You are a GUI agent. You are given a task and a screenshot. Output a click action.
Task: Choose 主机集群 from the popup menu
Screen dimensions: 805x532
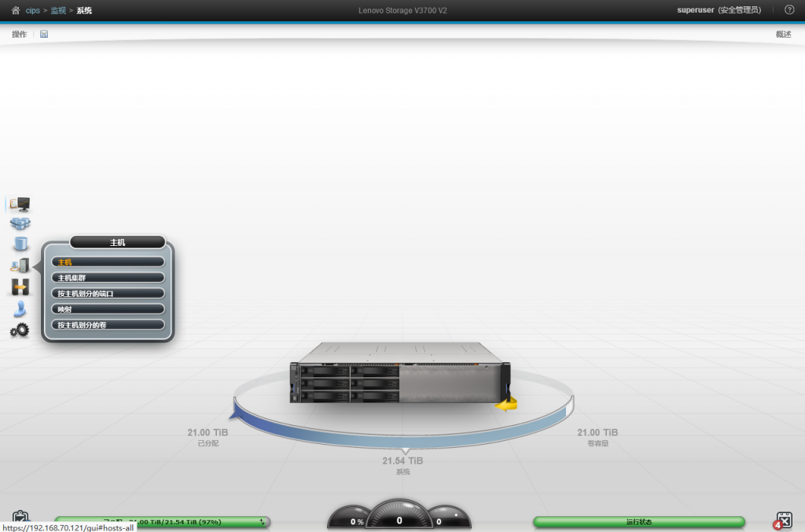click(108, 277)
